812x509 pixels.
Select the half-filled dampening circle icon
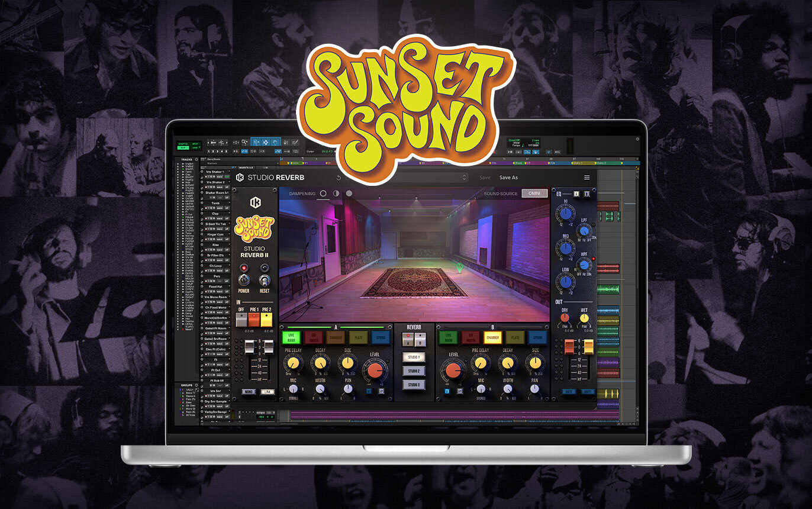(x=336, y=194)
